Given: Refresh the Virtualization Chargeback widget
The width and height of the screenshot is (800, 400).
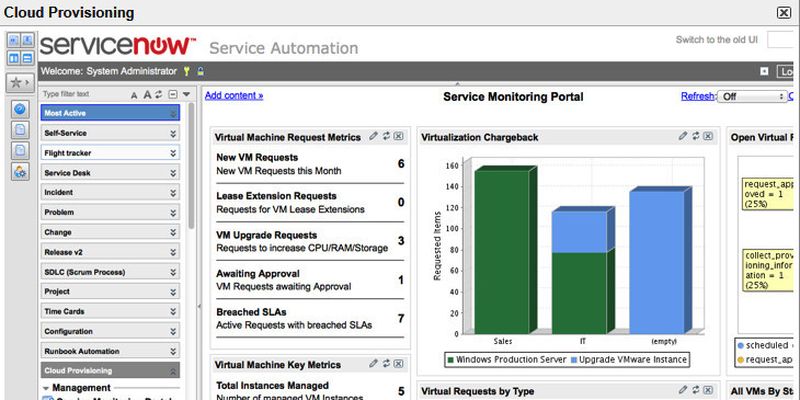Looking at the screenshot, I should pos(696,136).
